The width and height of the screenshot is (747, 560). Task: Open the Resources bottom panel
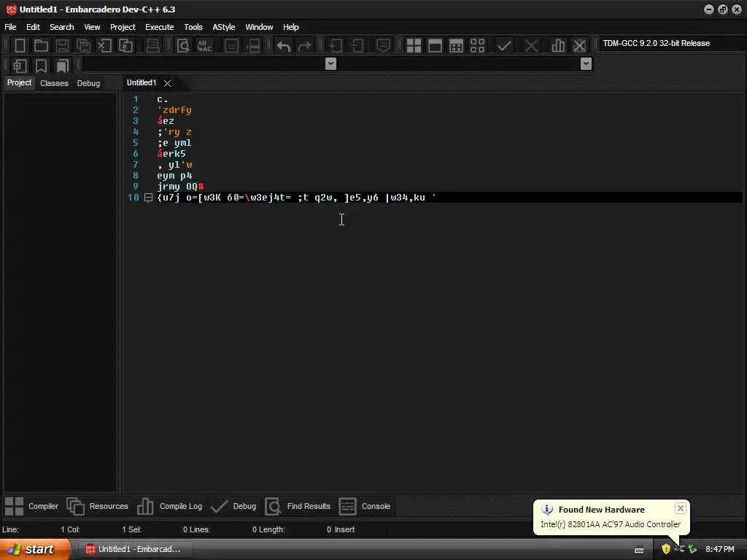(x=98, y=506)
